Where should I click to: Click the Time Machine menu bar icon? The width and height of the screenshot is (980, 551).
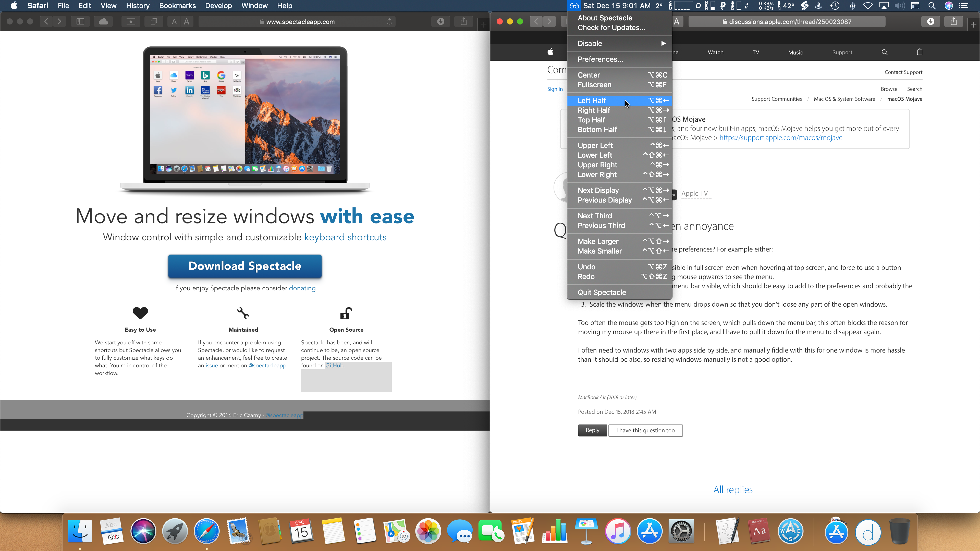[835, 6]
